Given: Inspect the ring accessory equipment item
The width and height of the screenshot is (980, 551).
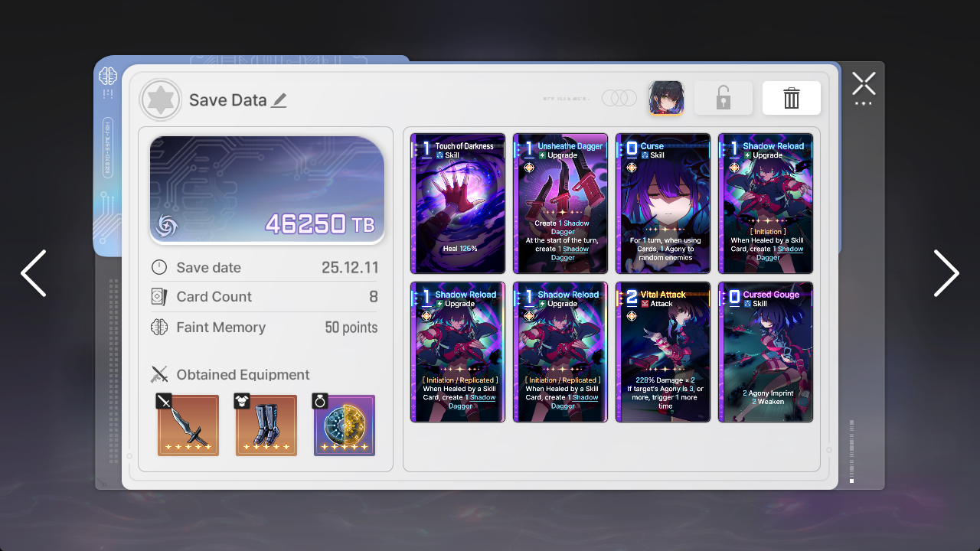Looking at the screenshot, I should click(x=345, y=425).
